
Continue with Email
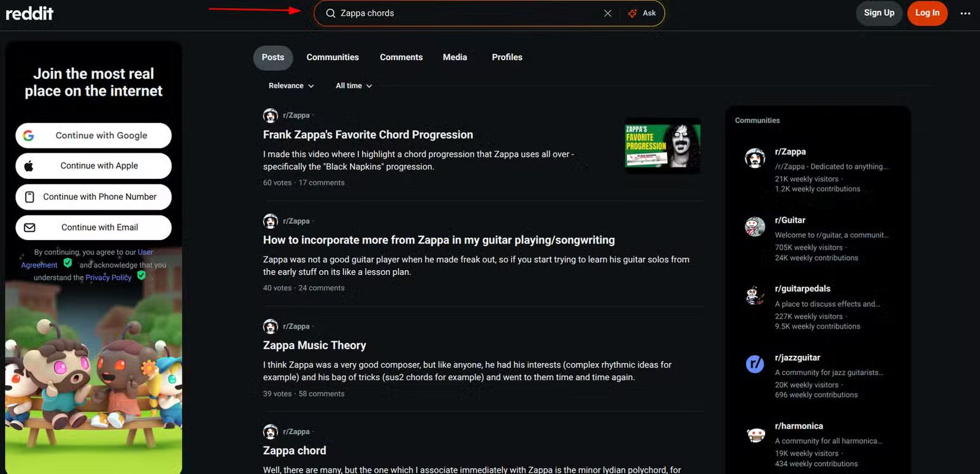click(94, 227)
